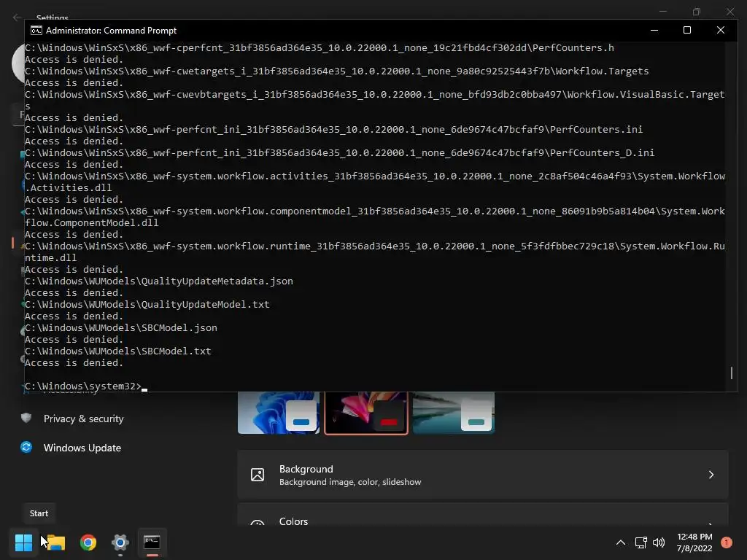Go back in Settings window
747x560 pixels.
[x=18, y=17]
